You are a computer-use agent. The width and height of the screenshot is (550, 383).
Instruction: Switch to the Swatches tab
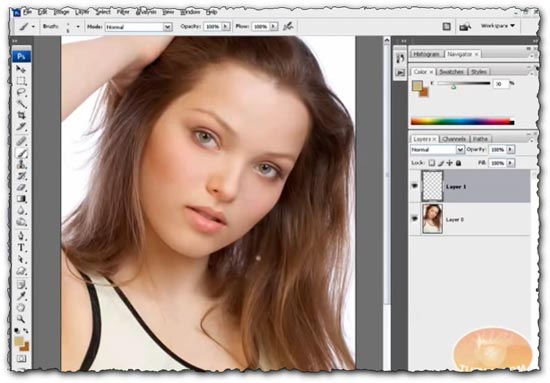pos(451,72)
